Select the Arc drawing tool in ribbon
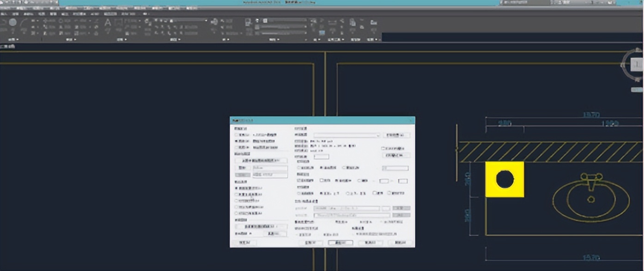Viewport: 644px width, 271px height. pyautogui.click(x=23, y=23)
